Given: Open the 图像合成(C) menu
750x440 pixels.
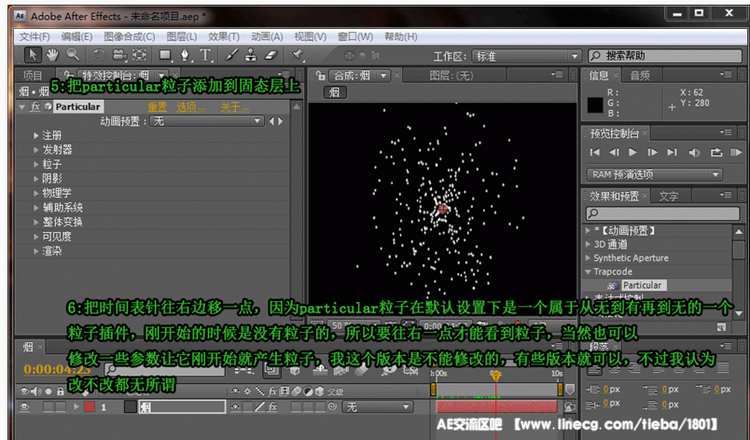Looking at the screenshot, I should pyautogui.click(x=129, y=36).
